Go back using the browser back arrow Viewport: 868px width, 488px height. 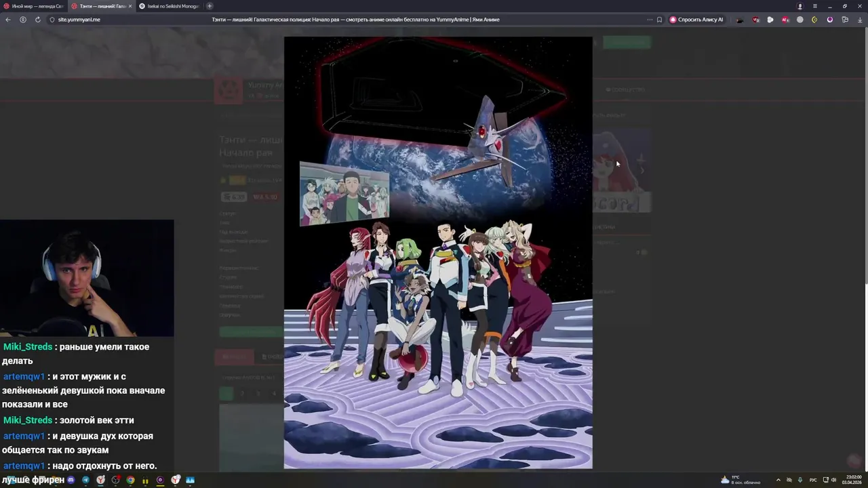(x=7, y=20)
